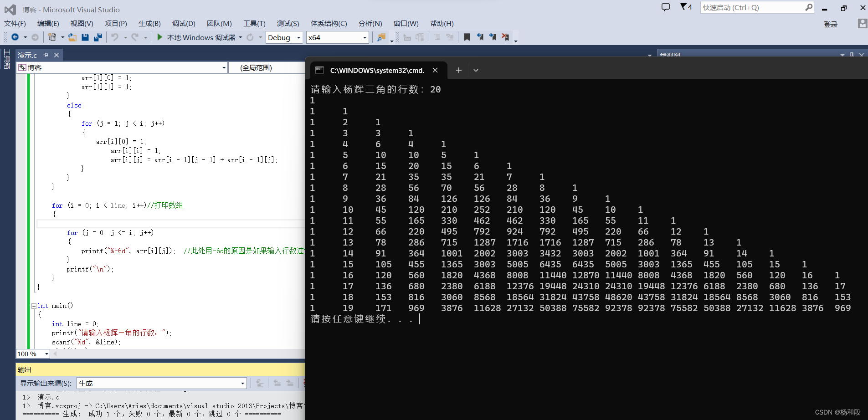Click the Toggle Bookmark icon

click(x=467, y=37)
